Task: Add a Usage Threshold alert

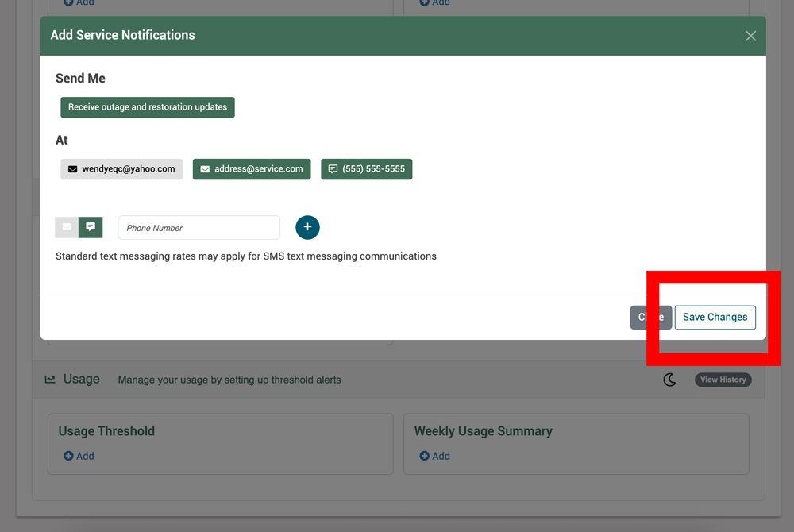Action: [79, 456]
